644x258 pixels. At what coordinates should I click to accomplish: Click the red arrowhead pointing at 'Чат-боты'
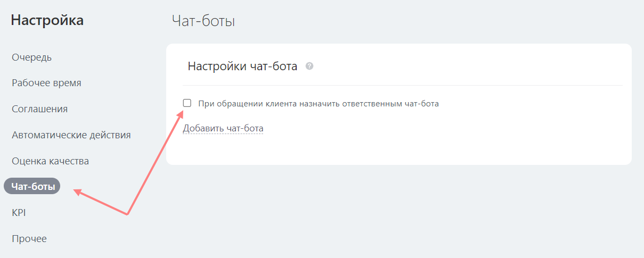tap(77, 192)
